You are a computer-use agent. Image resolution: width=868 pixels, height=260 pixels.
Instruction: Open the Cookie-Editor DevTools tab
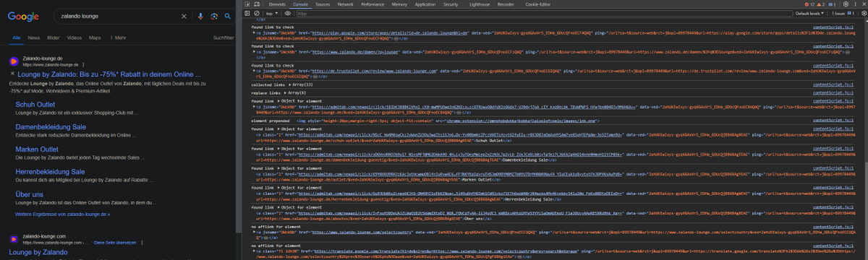pos(538,4)
